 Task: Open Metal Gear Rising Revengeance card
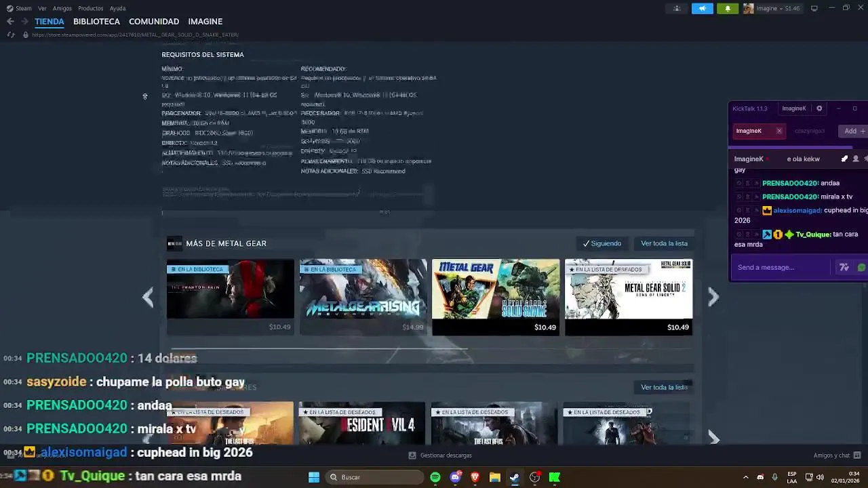coord(363,297)
